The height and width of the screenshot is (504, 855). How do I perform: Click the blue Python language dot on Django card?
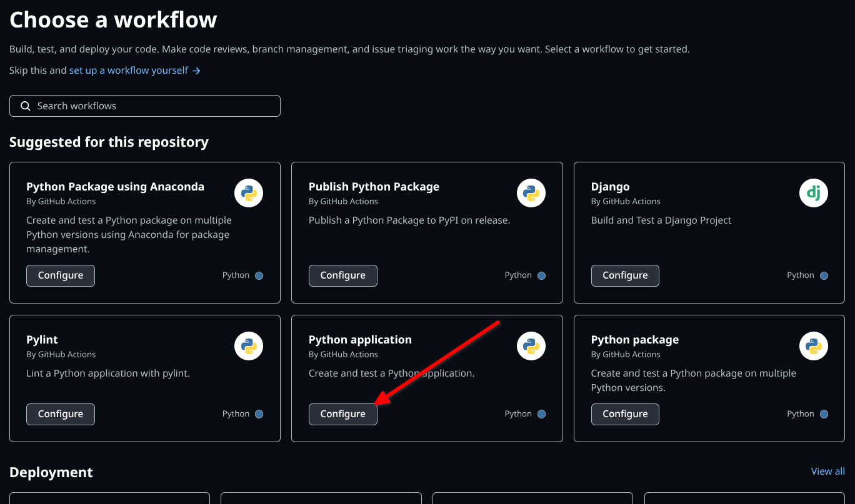point(824,275)
